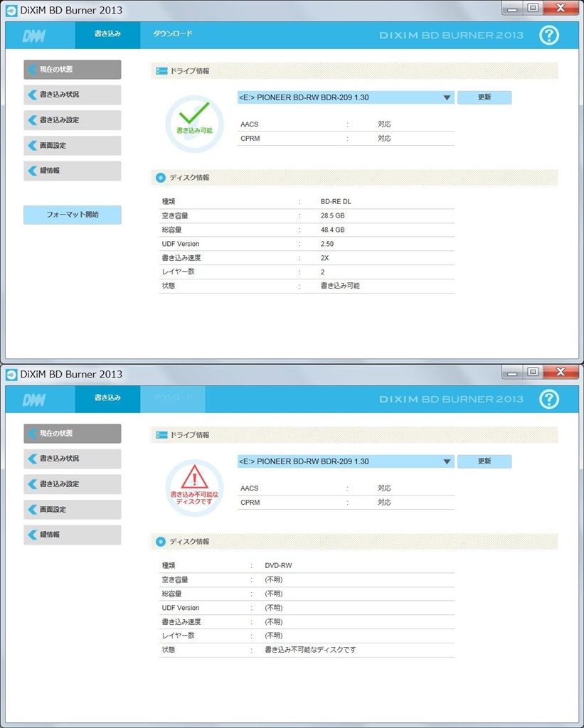Click top window title bar app icon
Screen dimensions: 584x728
[11, 10]
